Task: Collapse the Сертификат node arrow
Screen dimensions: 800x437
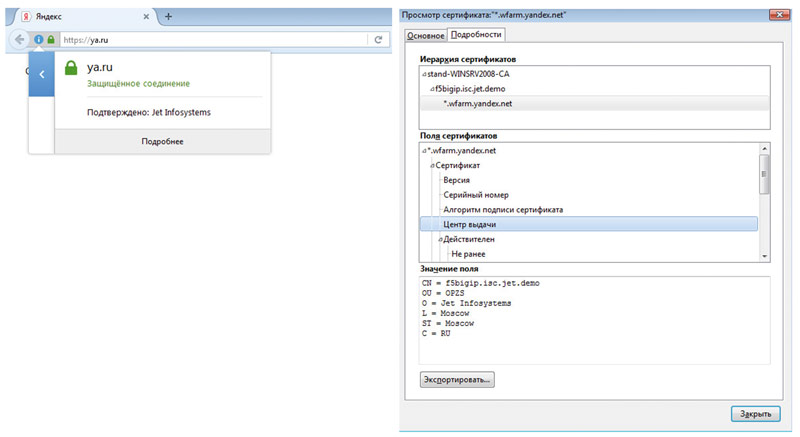Action: click(x=432, y=165)
